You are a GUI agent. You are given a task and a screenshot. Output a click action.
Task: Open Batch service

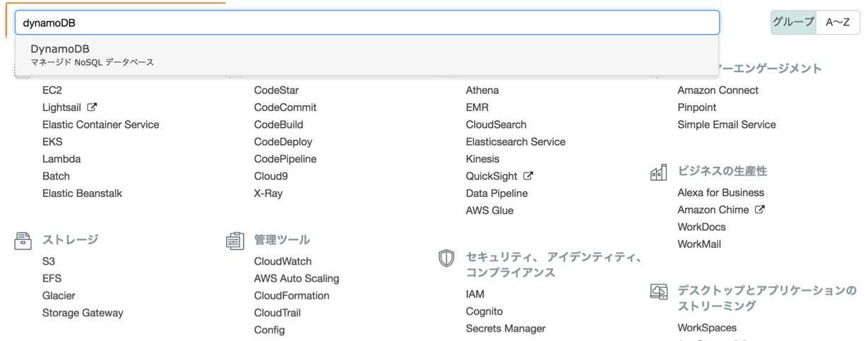click(x=56, y=176)
